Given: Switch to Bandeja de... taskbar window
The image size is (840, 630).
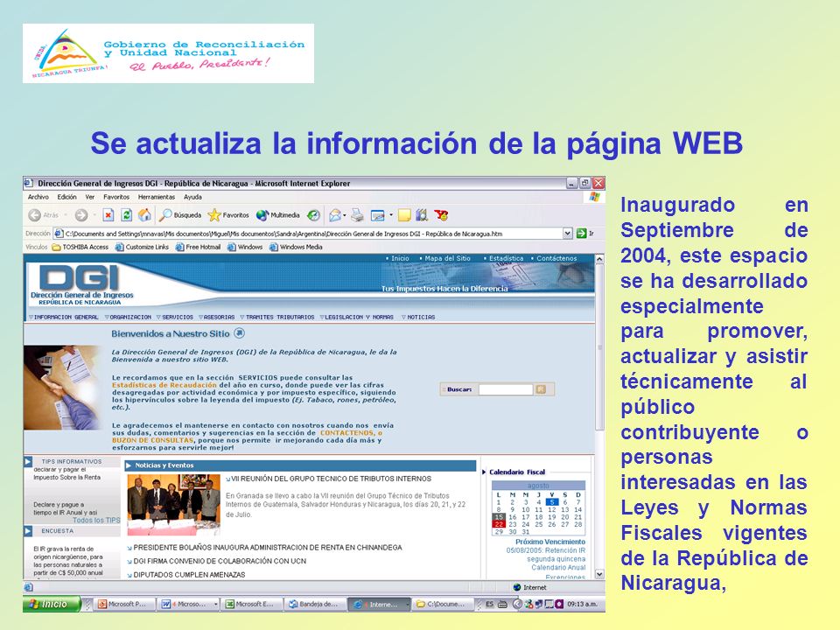Looking at the screenshot, I should point(316,605).
